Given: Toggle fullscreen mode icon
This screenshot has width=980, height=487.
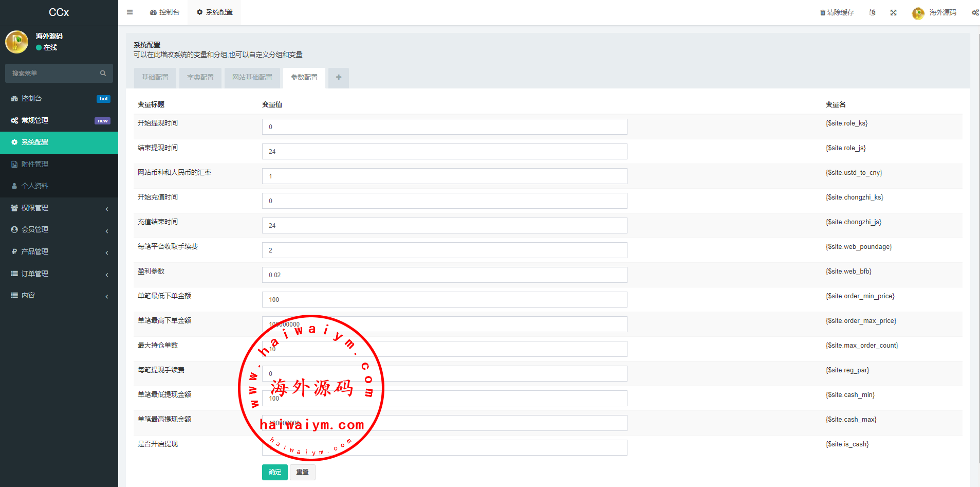Looking at the screenshot, I should [x=893, y=12].
